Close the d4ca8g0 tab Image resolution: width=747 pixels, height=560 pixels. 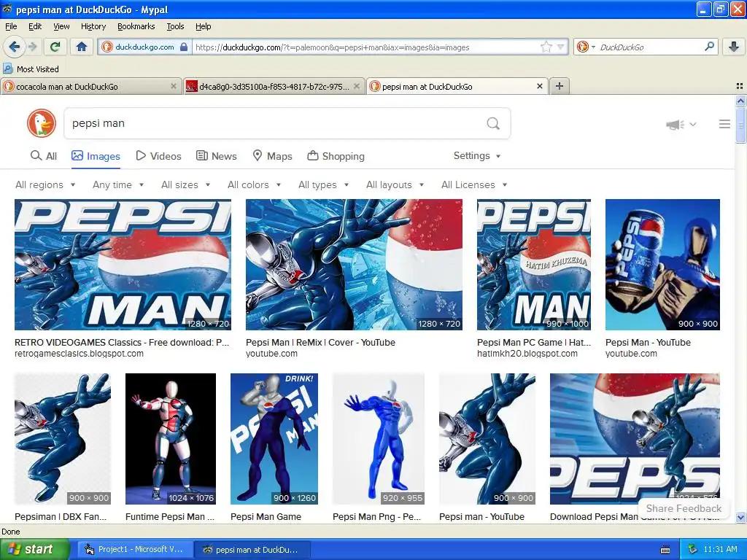[x=356, y=86]
